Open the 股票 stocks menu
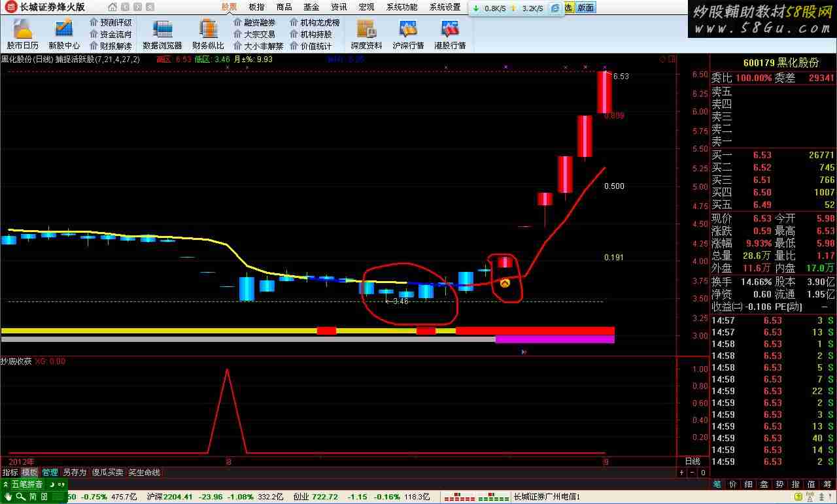Screen dimensions: 837x504 coord(229,7)
